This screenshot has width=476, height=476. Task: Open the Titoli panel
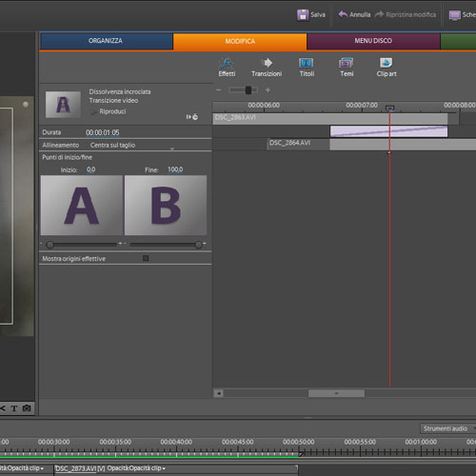[307, 67]
